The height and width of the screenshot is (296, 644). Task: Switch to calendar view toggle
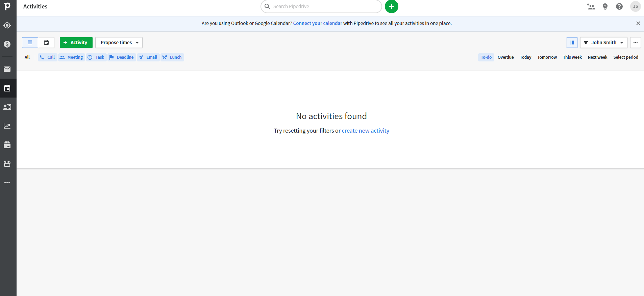click(x=46, y=43)
